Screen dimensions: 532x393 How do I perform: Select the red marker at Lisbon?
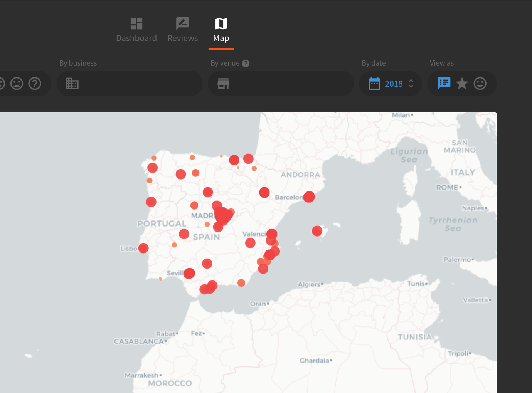click(x=143, y=248)
